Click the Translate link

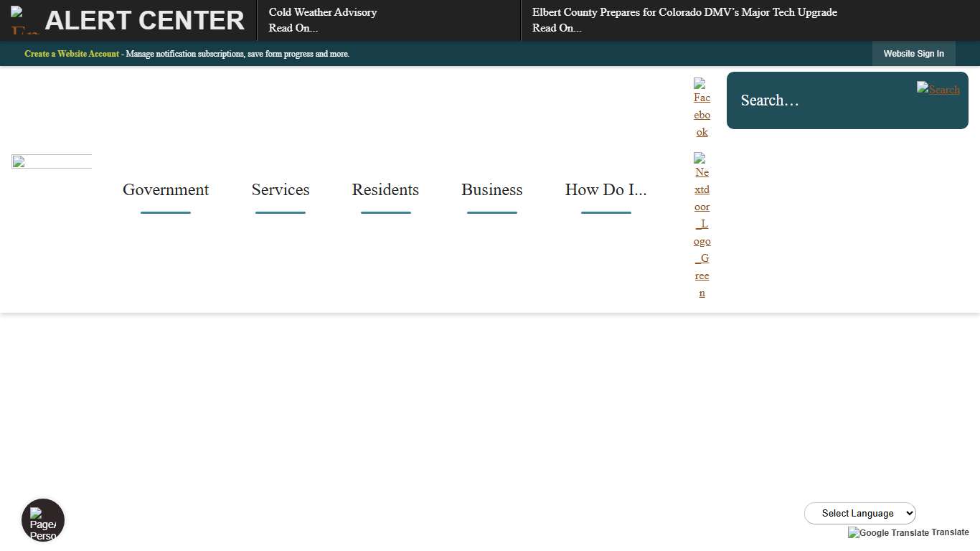point(951,532)
